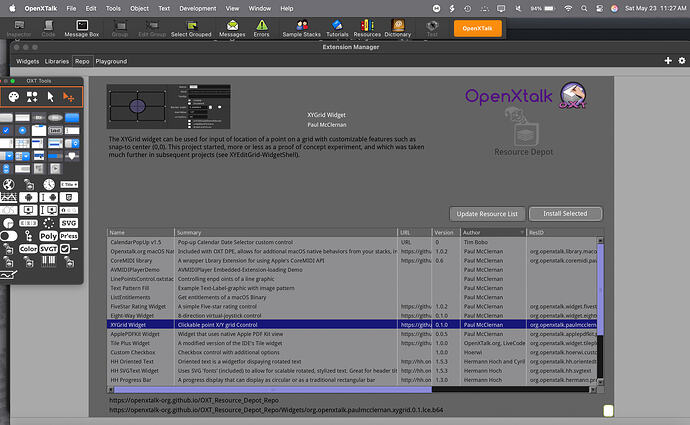Click the table's vertical scrollbar thumb
Screen dimensions: 690x425
(600, 289)
